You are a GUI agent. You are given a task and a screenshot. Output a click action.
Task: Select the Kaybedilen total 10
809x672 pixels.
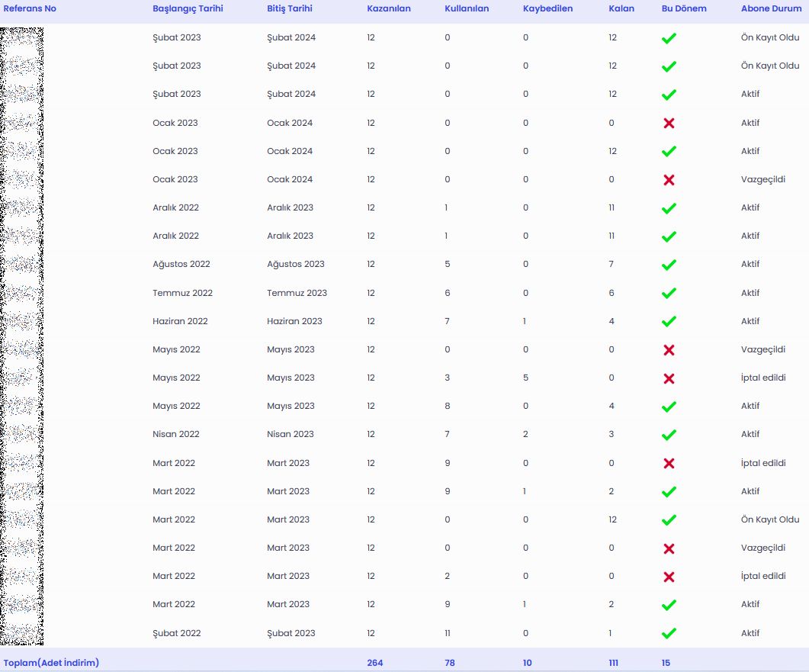pos(527,663)
